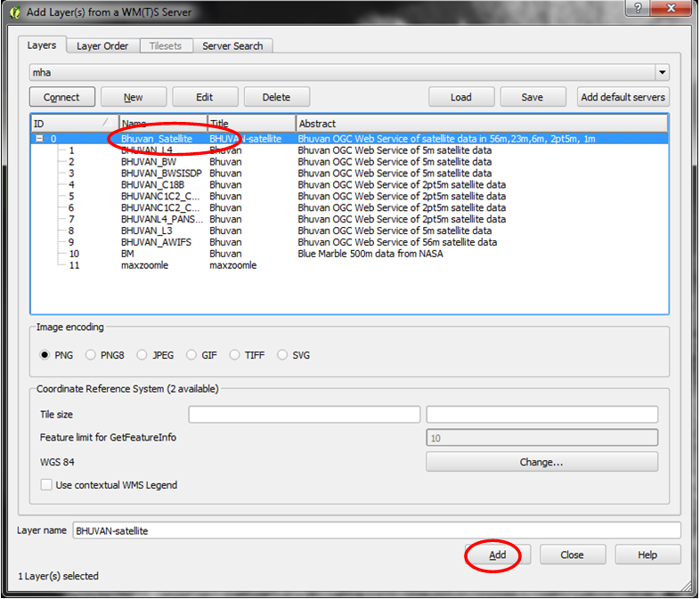Select the BHUVAN_AWIFS layer row
This screenshot has height=599, width=700.
[349, 242]
